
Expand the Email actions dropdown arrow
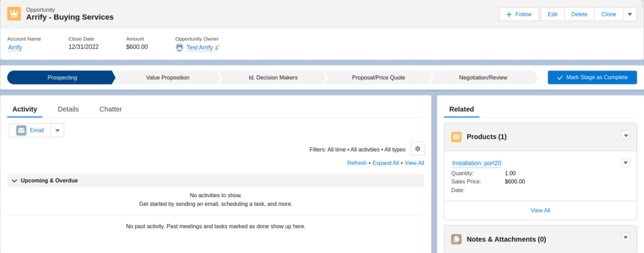click(x=57, y=130)
